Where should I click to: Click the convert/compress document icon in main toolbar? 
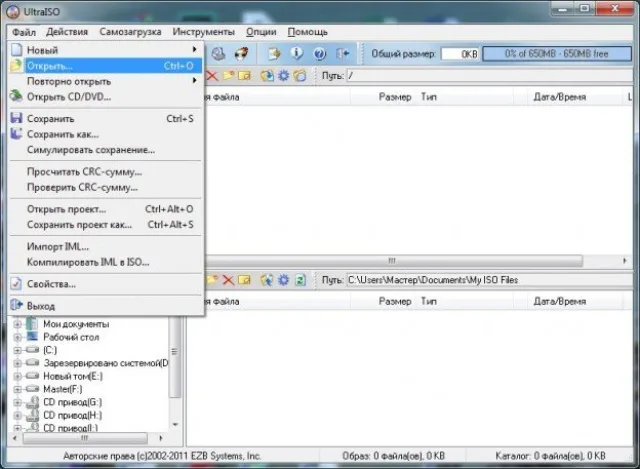(x=274, y=53)
